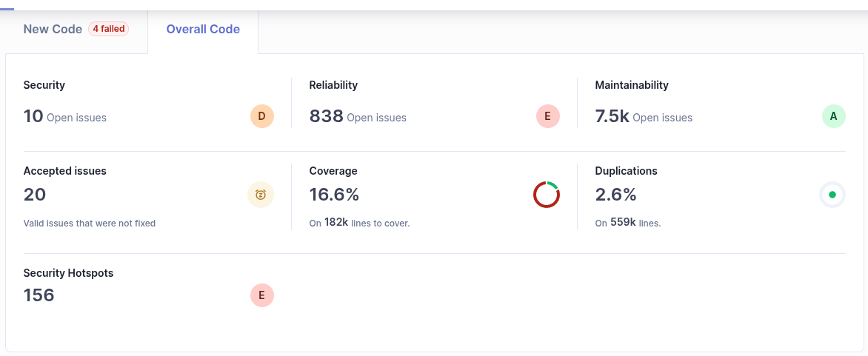View the 16.6% Coverage details
This screenshot has width=868, height=356.
[334, 195]
